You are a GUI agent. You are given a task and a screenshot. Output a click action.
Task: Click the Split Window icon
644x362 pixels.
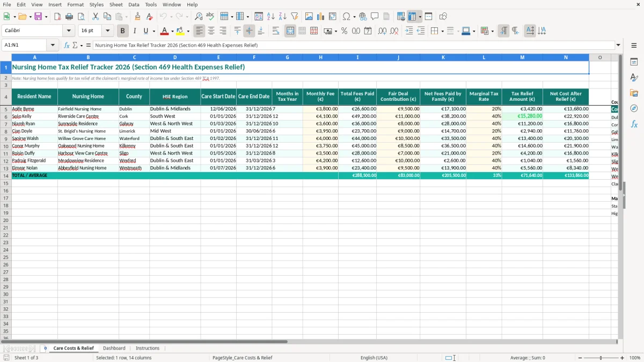pos(428,17)
